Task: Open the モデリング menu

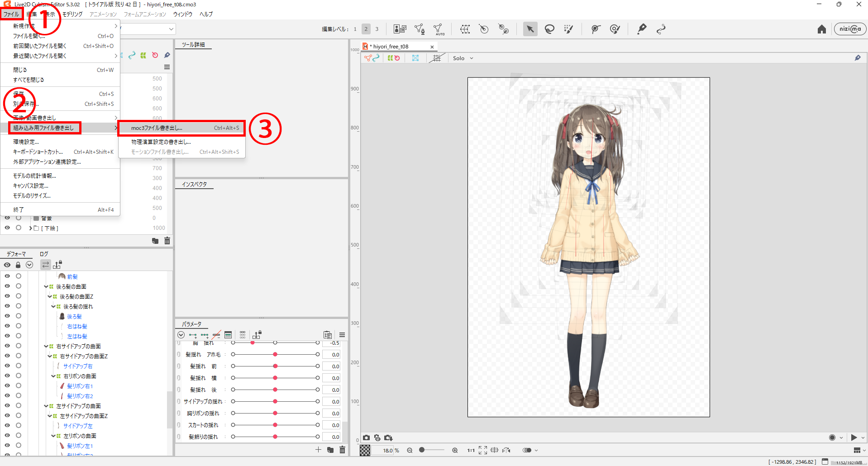Action: pos(72,14)
